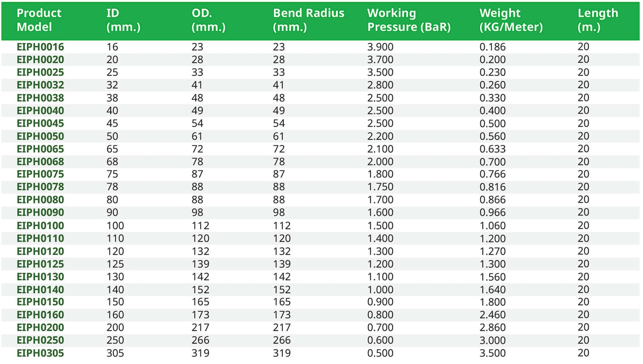Click product model EIPH0100
This screenshot has width=643, height=364.
point(40,225)
